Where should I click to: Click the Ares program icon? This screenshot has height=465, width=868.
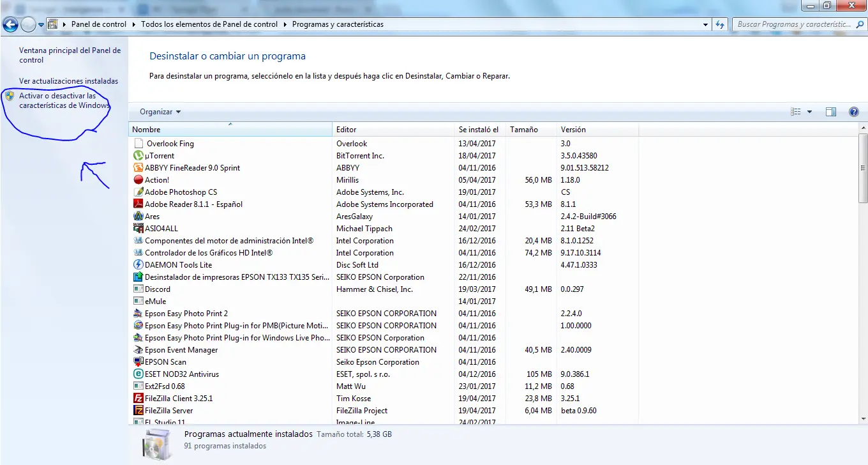(138, 217)
